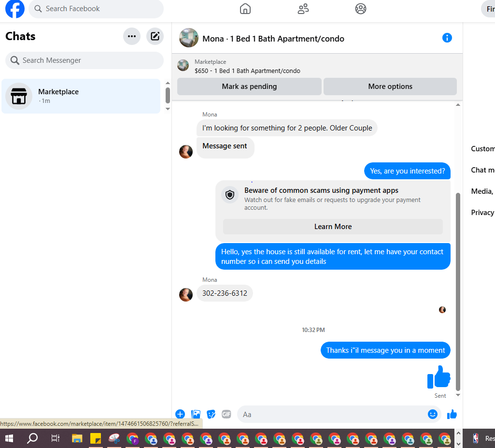Image resolution: width=495 pixels, height=448 pixels.
Task: Click the seen-by small avatar indicator
Action: (x=442, y=310)
